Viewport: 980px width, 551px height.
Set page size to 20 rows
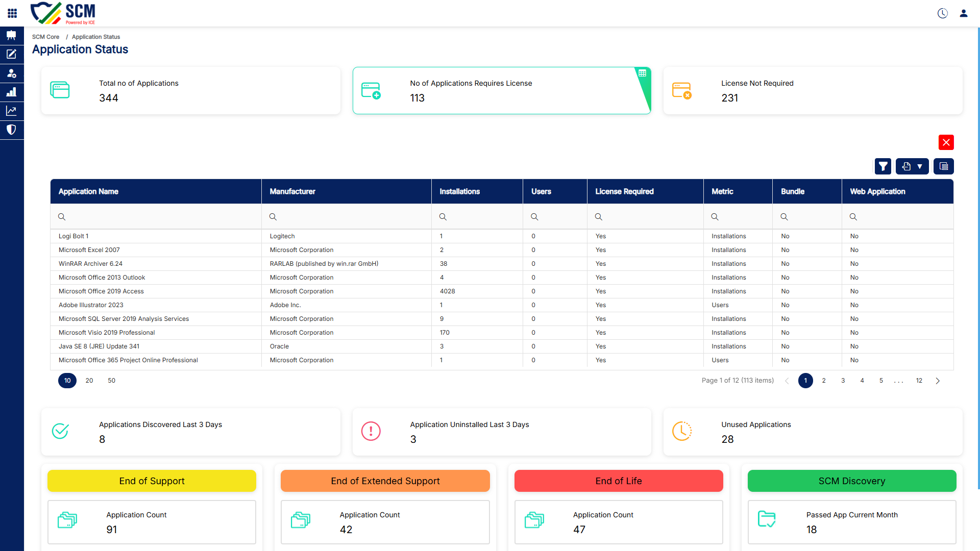89,381
